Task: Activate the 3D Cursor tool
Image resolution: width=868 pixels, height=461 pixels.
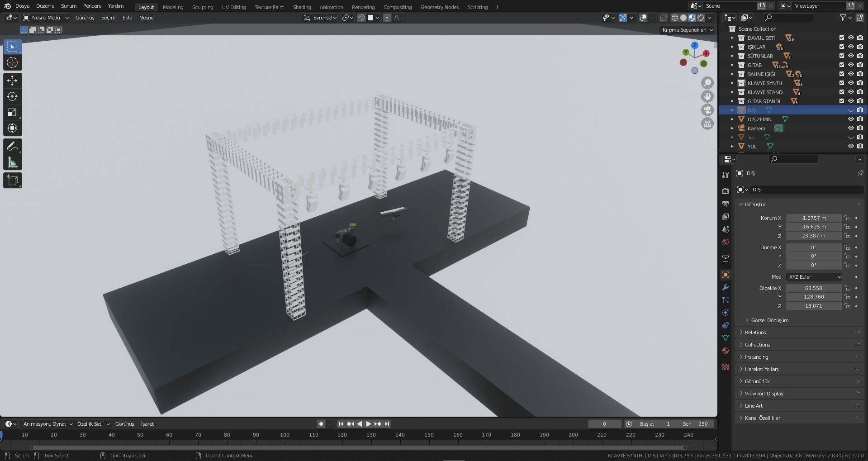Action: (x=13, y=63)
